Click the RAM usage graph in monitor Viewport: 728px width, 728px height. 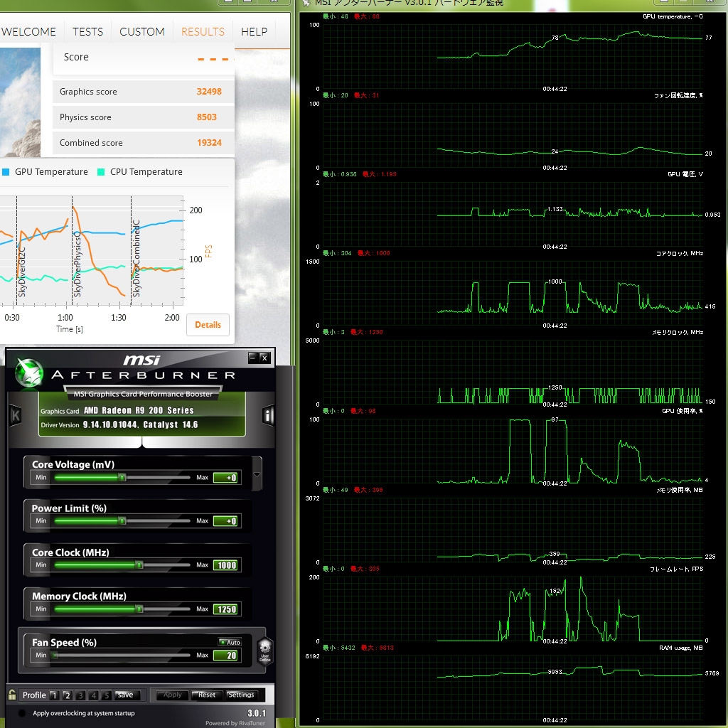pyautogui.click(x=512, y=687)
